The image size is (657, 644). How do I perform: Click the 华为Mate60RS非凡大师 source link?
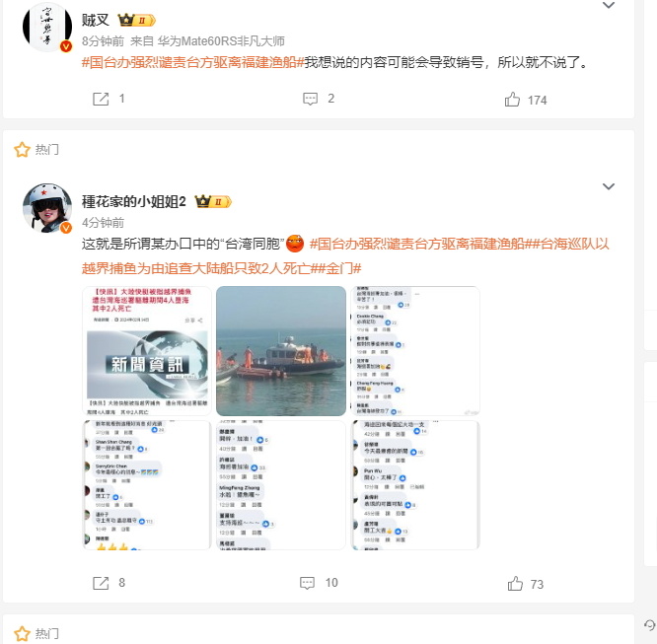[x=221, y=41]
